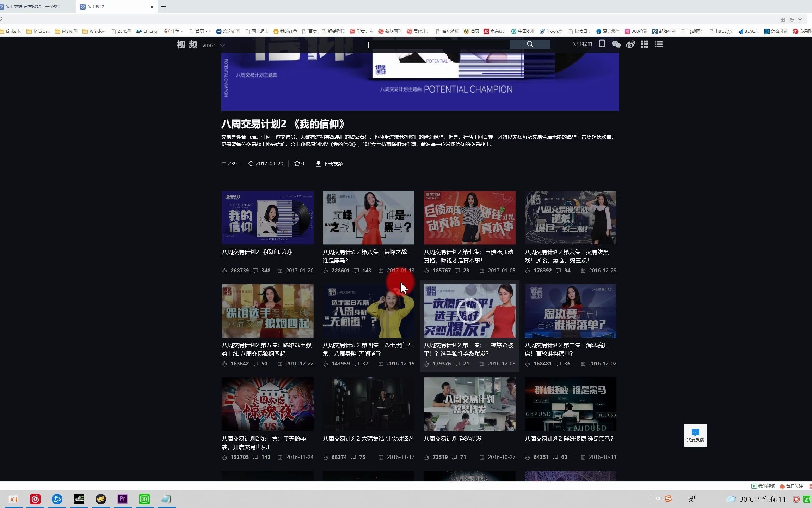The image size is (812, 508).
Task: Open the grid apps menu icon
Action: [x=644, y=44]
